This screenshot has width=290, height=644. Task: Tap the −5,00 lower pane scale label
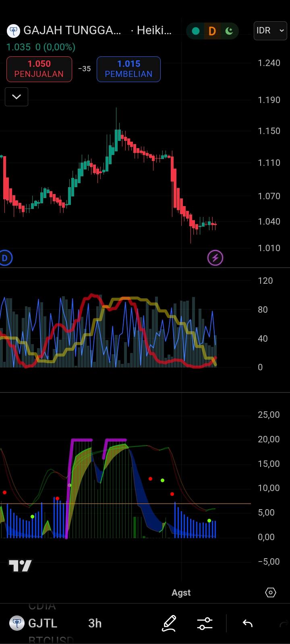(269, 561)
